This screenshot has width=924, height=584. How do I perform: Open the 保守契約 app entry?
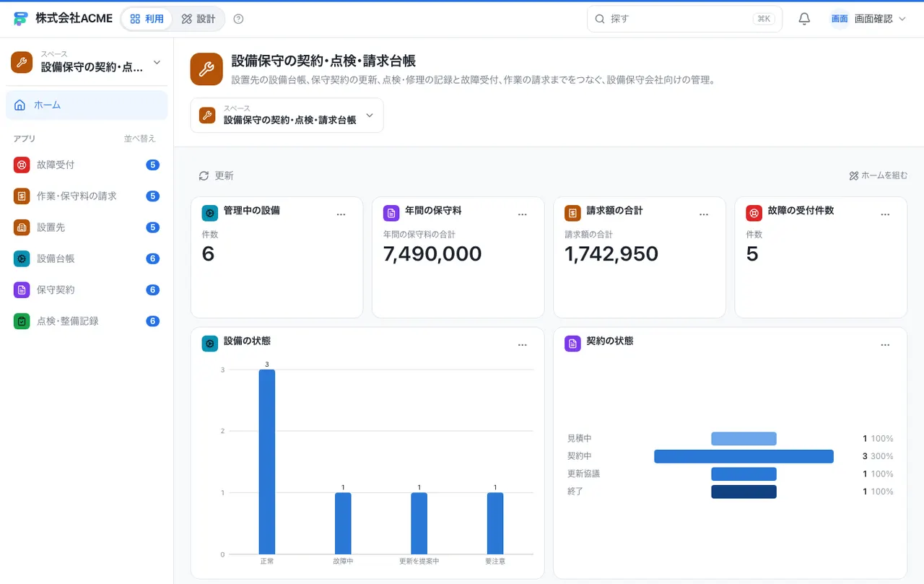[x=87, y=289]
